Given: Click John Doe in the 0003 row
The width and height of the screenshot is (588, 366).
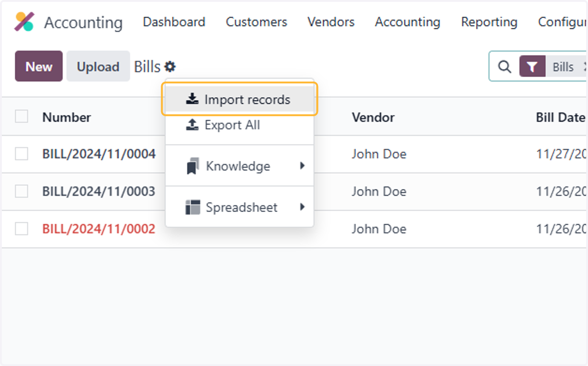Looking at the screenshot, I should click(x=379, y=191).
